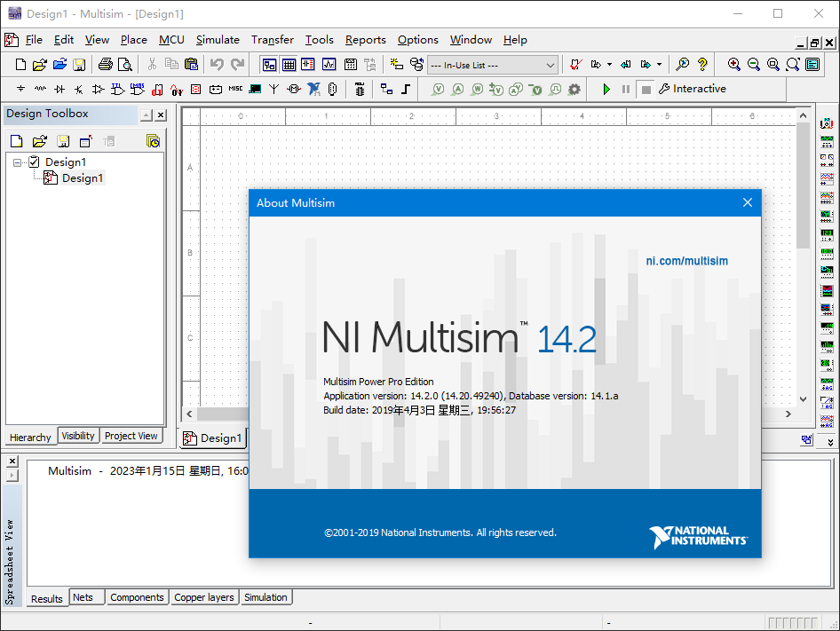
Task: Switch to the Components spreadsheet tab
Action: pyautogui.click(x=137, y=597)
